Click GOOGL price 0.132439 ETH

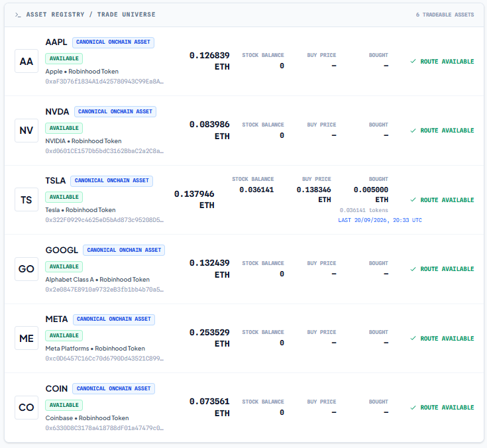pos(209,269)
